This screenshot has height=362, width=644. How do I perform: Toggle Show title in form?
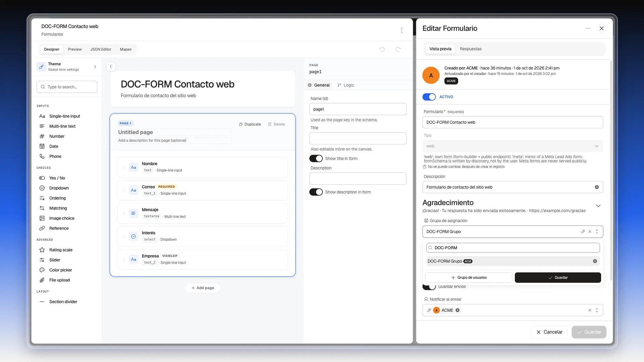click(316, 159)
